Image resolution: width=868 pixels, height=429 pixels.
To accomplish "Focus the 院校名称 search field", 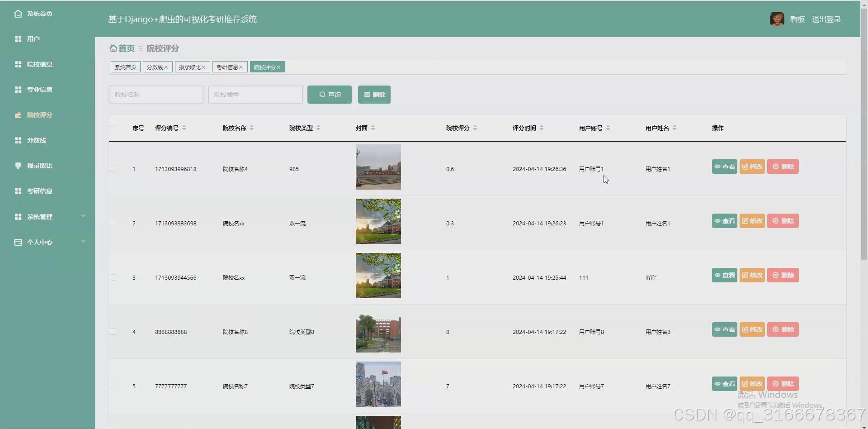I will 156,95.
